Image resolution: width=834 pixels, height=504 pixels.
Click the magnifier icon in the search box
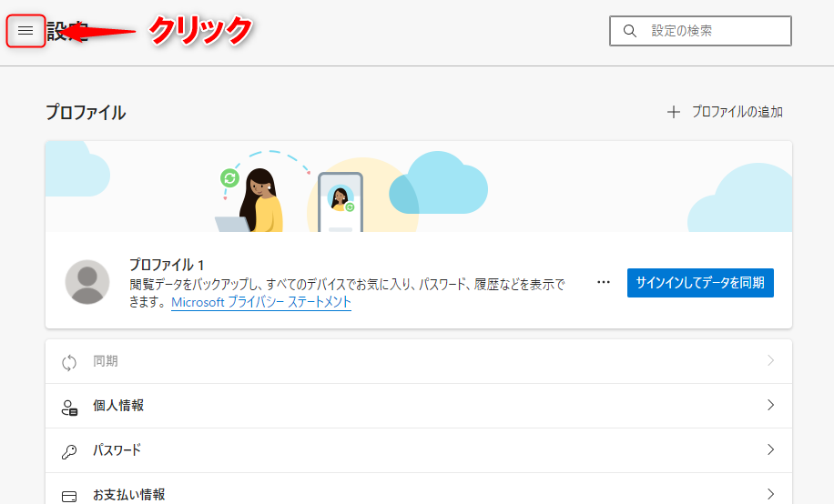click(629, 31)
